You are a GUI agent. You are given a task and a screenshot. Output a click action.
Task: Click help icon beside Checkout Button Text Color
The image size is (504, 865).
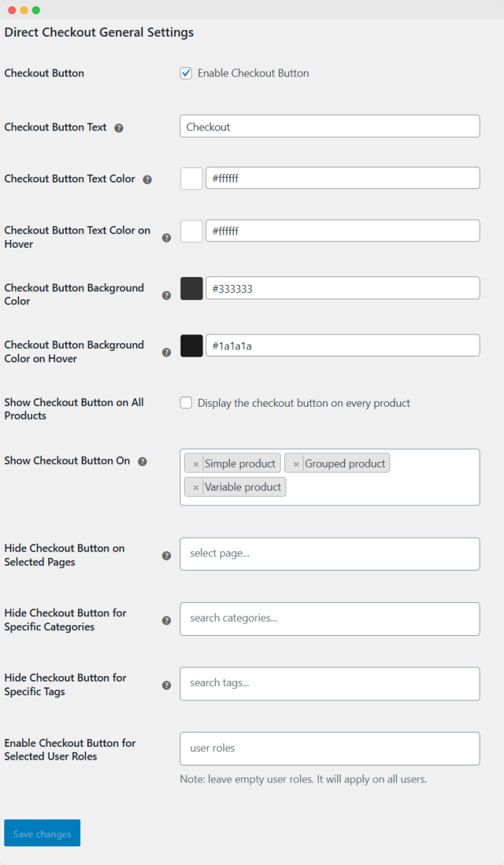(x=147, y=180)
